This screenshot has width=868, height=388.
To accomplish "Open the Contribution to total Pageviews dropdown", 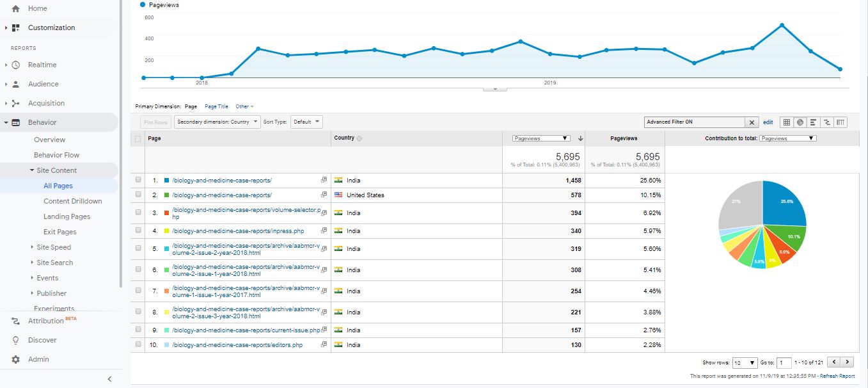I will point(787,138).
